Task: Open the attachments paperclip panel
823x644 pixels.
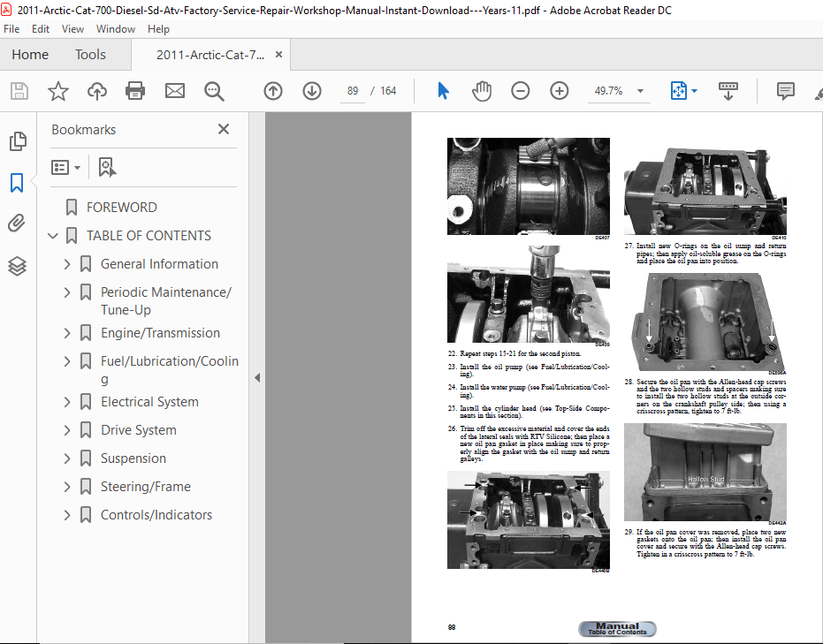Action: (x=17, y=223)
